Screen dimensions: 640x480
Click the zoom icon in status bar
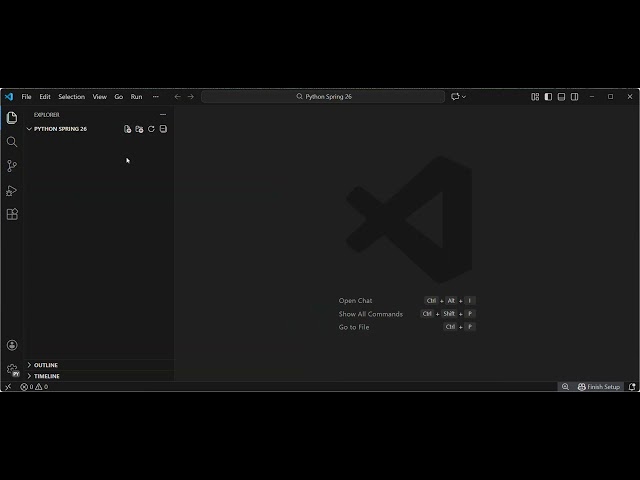point(565,387)
